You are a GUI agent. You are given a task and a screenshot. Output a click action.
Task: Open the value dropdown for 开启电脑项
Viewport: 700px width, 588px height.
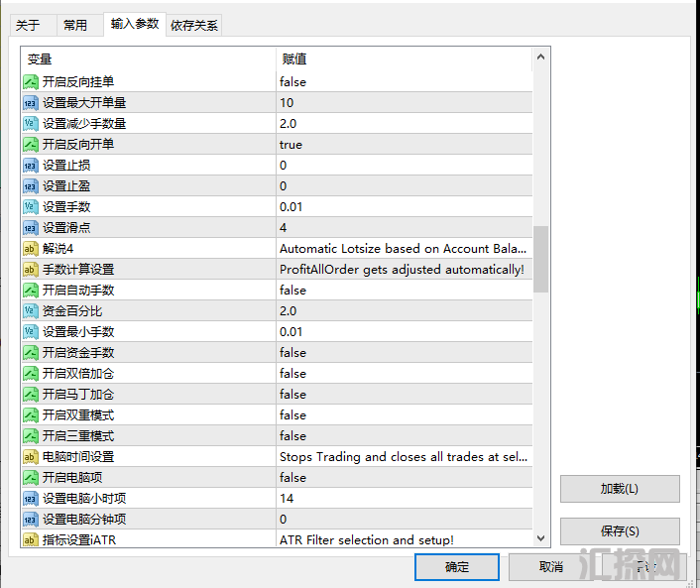[x=404, y=477]
